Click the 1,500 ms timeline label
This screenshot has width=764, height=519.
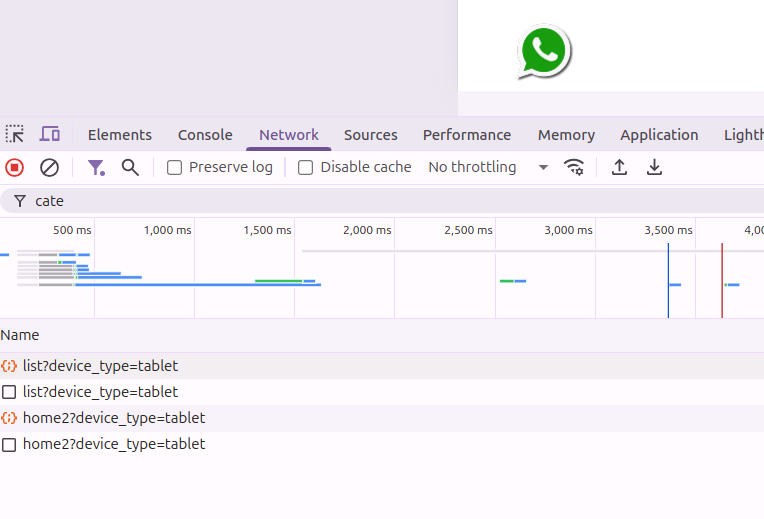(267, 230)
